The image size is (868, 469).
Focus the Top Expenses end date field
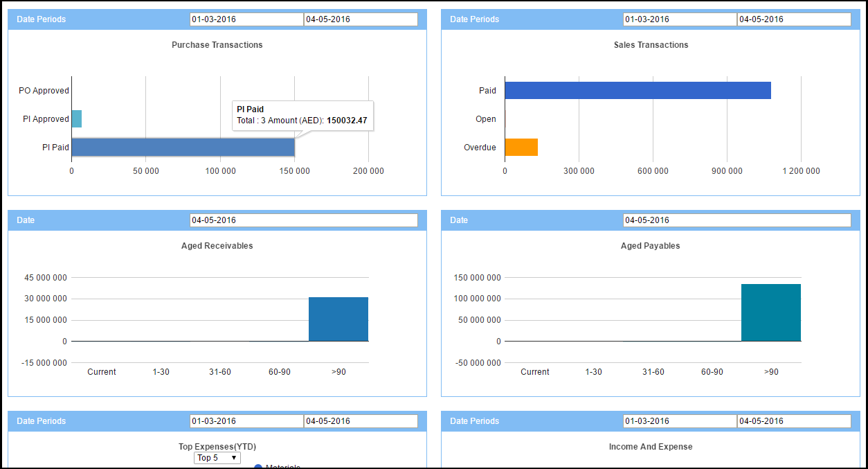point(361,421)
